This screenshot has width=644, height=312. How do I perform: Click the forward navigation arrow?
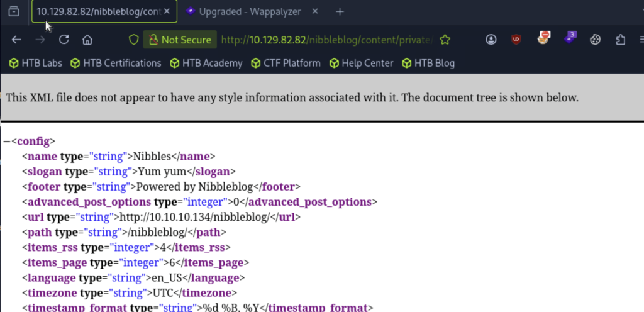click(x=40, y=40)
